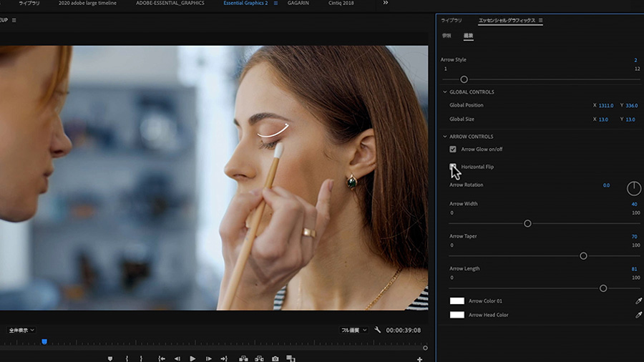Step back one frame
Screen dimensions: 644x362
point(177,358)
